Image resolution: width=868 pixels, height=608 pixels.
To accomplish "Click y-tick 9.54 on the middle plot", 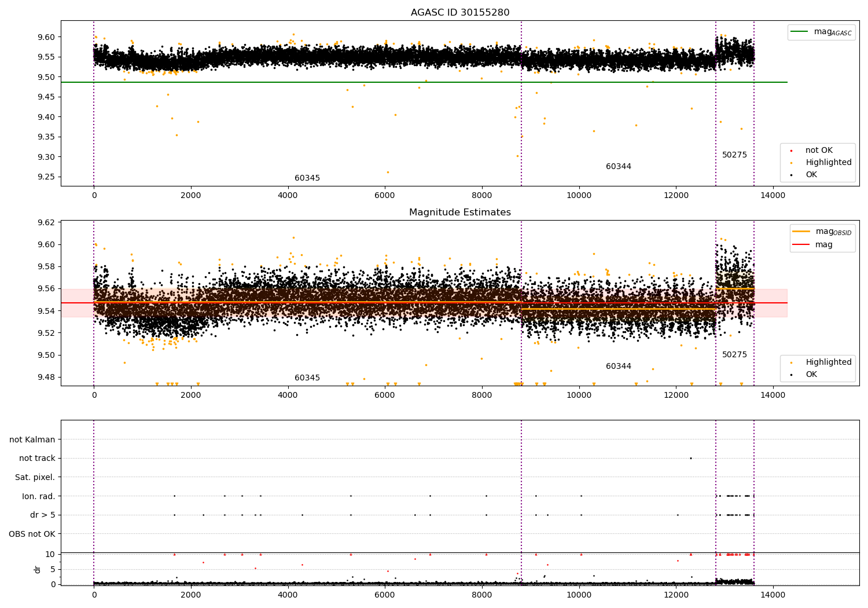I will pos(45,311).
